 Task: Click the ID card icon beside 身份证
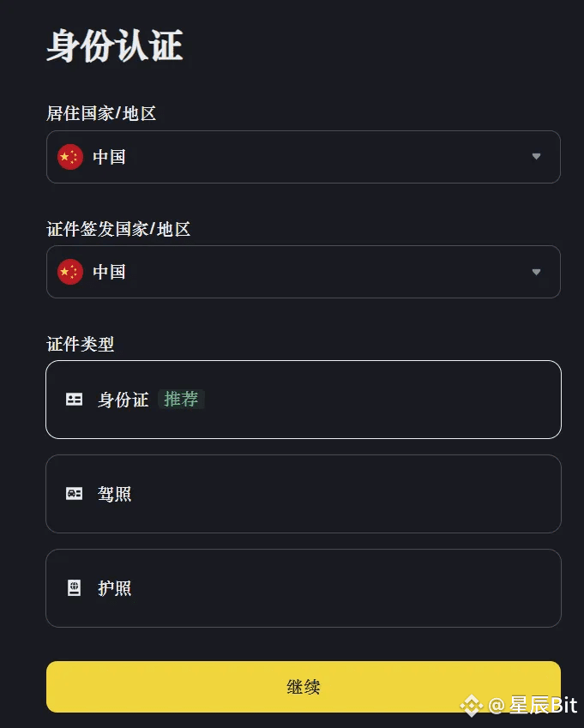pyautogui.click(x=75, y=400)
